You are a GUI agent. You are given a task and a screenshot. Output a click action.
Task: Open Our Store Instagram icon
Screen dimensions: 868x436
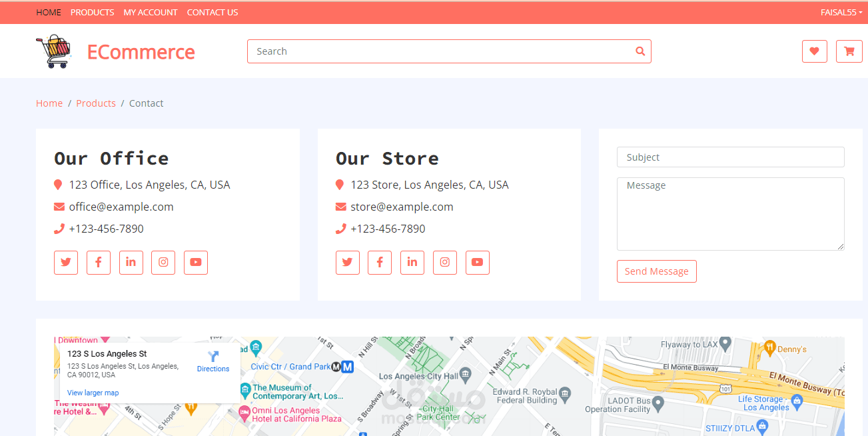coord(445,263)
